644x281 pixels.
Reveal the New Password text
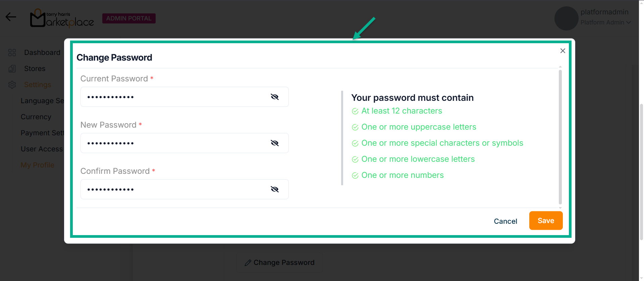tap(275, 143)
